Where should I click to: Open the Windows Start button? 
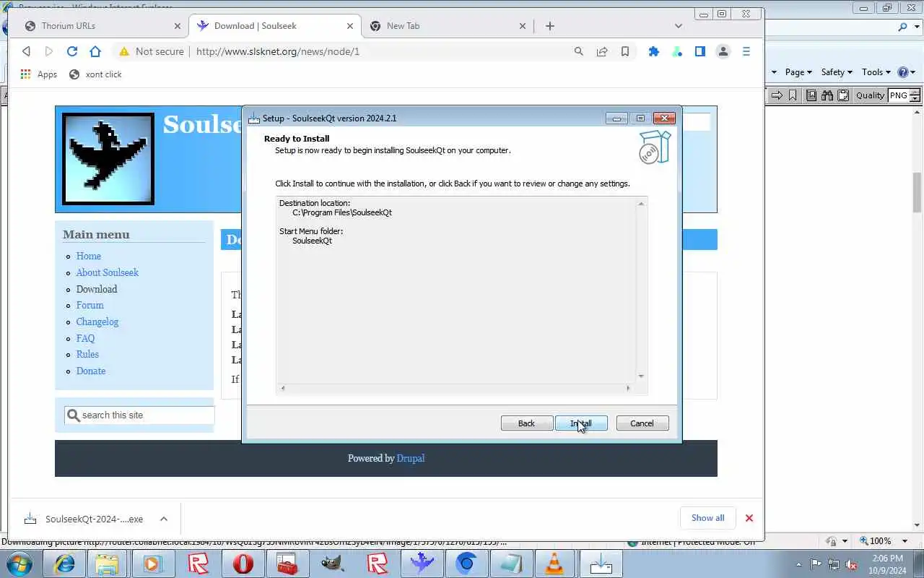point(19,564)
